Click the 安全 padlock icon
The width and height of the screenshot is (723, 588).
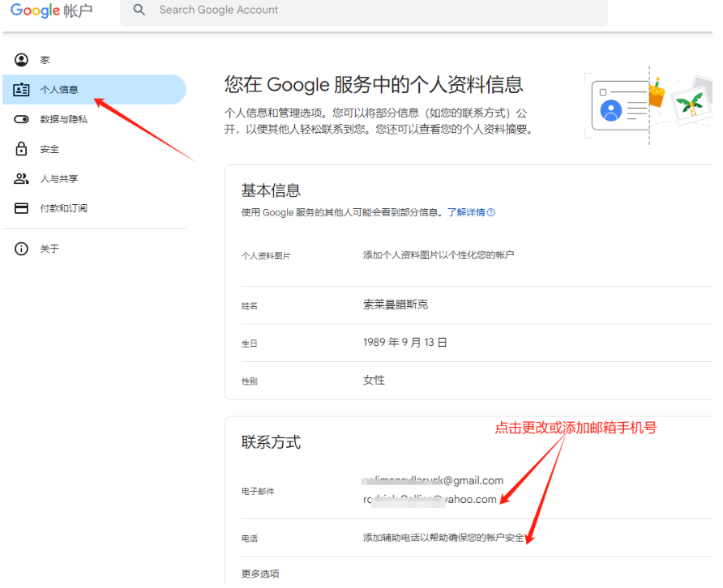pos(21,149)
